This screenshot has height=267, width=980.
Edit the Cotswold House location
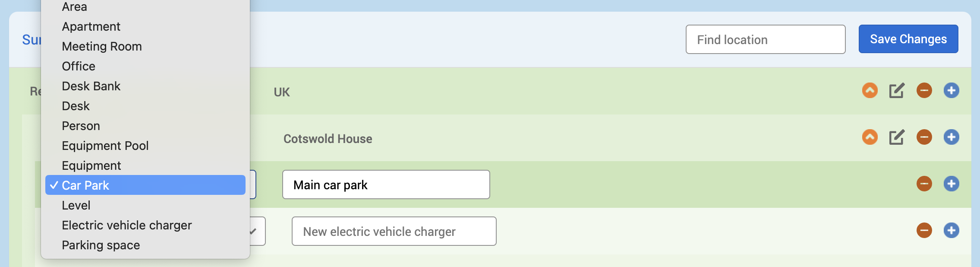pos(896,137)
